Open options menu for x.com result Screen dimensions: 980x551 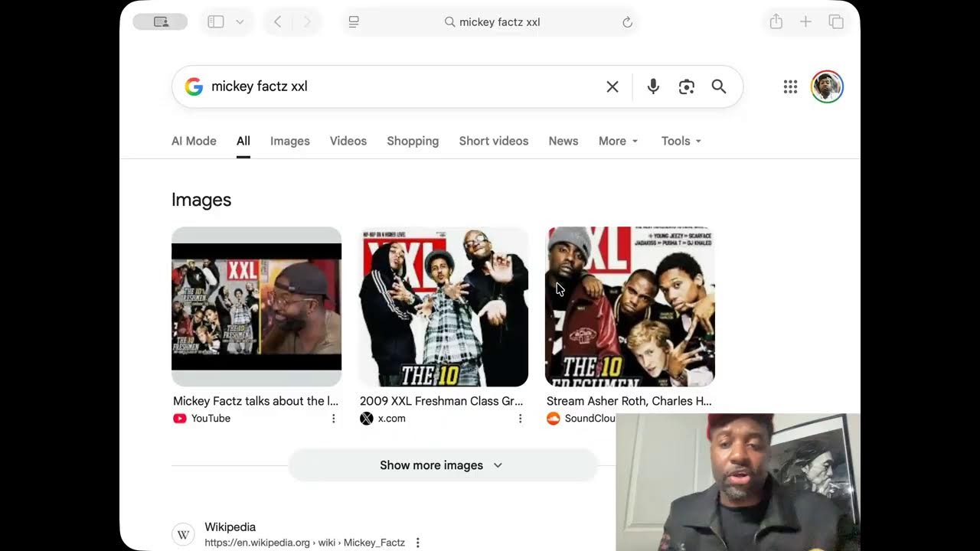520,419
